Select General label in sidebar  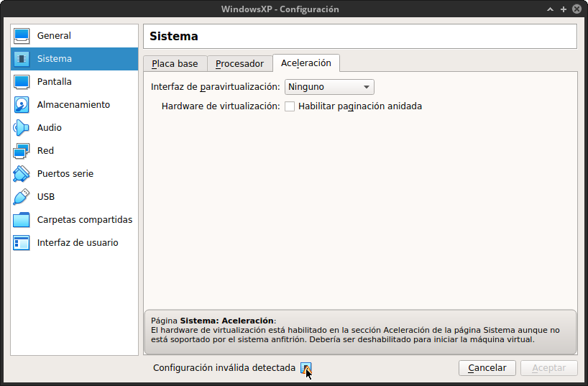pos(54,36)
